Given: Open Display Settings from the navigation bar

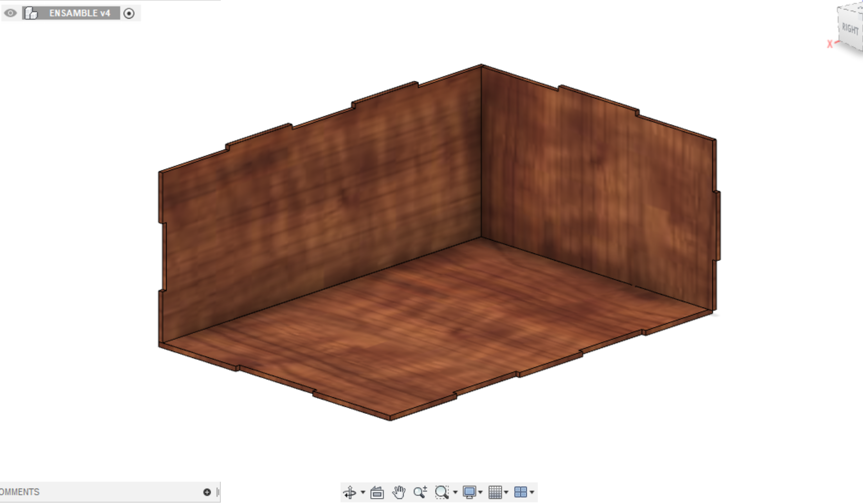Looking at the screenshot, I should click(x=470, y=492).
